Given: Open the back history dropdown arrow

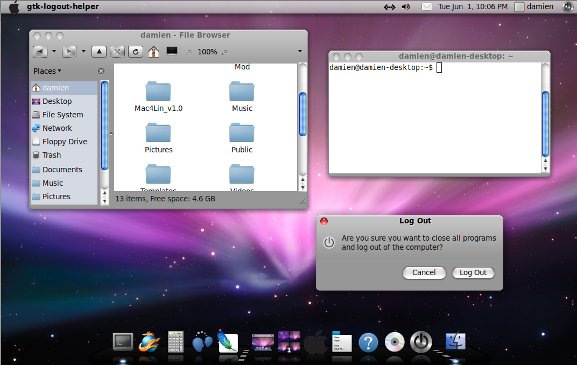Looking at the screenshot, I should pos(54,51).
